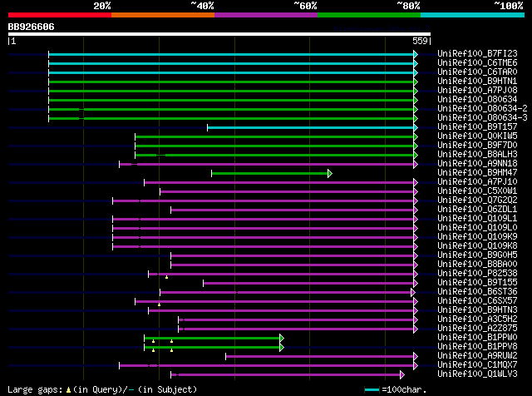Image resolution: width=532 pixels, height=396 pixels.
Task: Click the UniRef100_C6SX57 label
Action: click(477, 301)
